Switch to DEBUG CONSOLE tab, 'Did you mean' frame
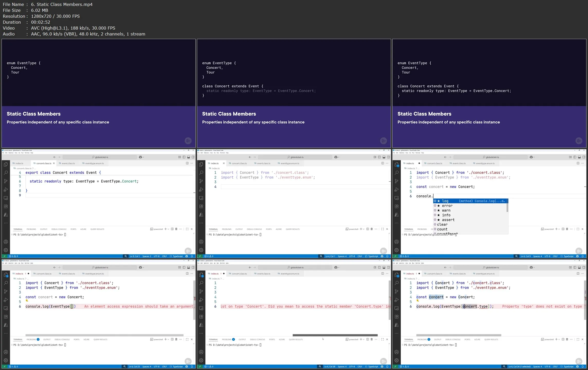The height and width of the screenshot is (370, 588). (x=257, y=339)
